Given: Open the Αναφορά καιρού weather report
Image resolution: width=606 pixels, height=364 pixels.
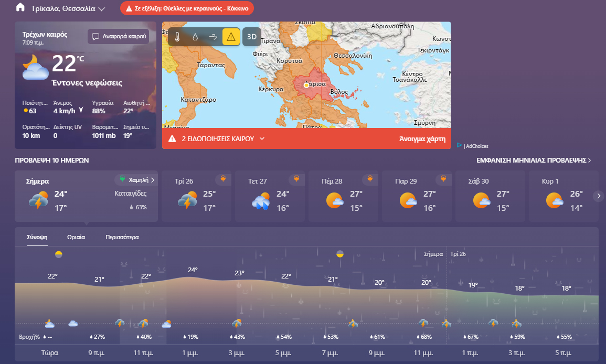Looking at the screenshot, I should (118, 37).
